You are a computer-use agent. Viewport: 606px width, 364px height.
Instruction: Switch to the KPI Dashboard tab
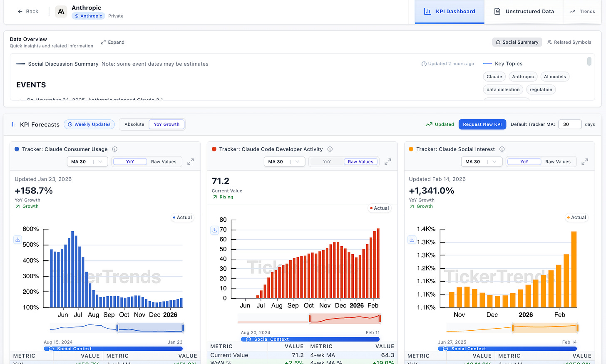click(x=450, y=12)
